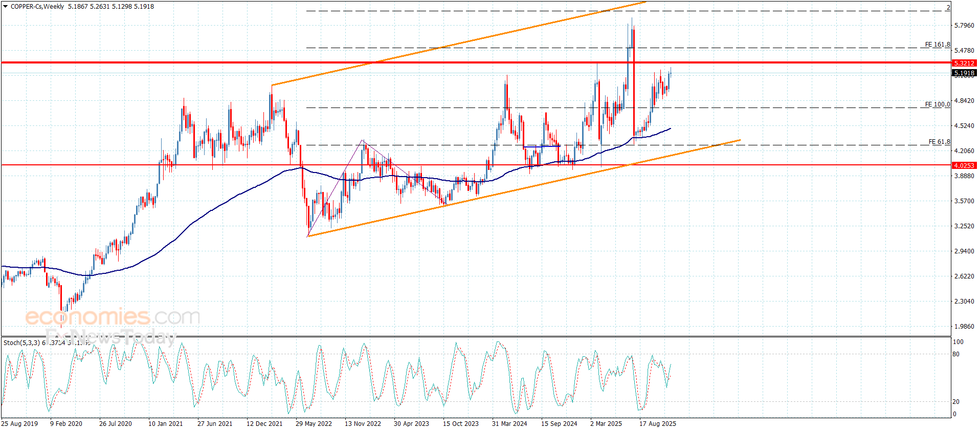
Task: Click the 100 level on stochastic scale
Action: (958, 341)
